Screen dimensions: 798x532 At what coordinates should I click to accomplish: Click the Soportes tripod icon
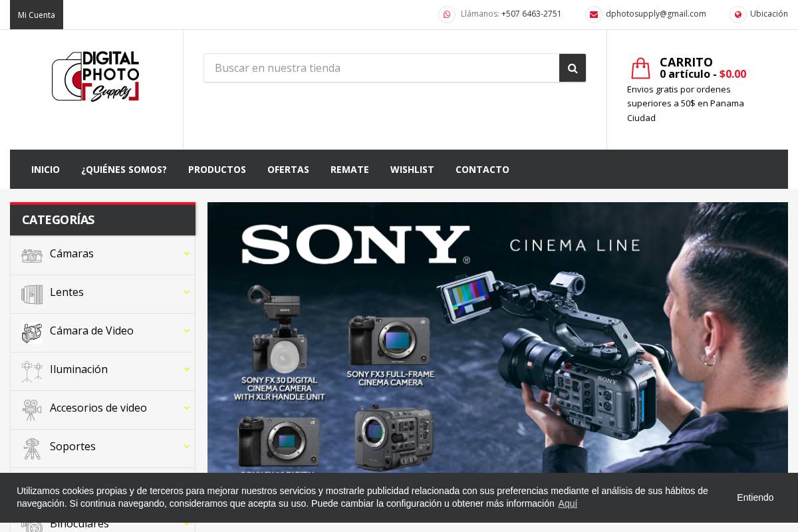(31, 448)
